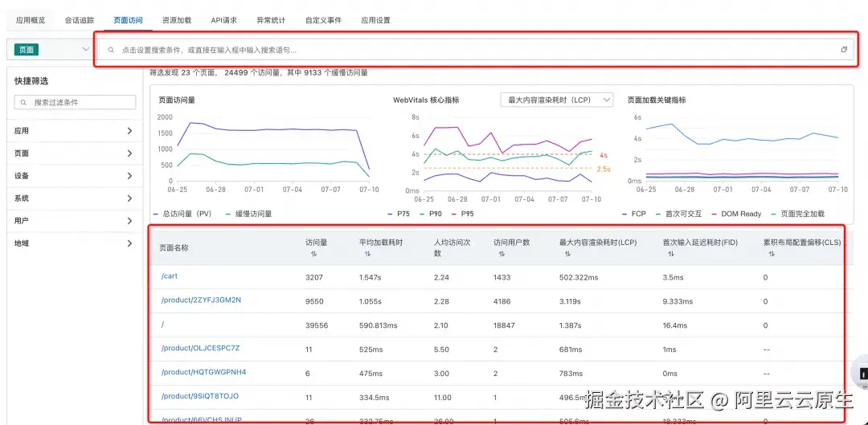Click the 39556 visits cell
The image size is (868, 425).
pyautogui.click(x=317, y=325)
